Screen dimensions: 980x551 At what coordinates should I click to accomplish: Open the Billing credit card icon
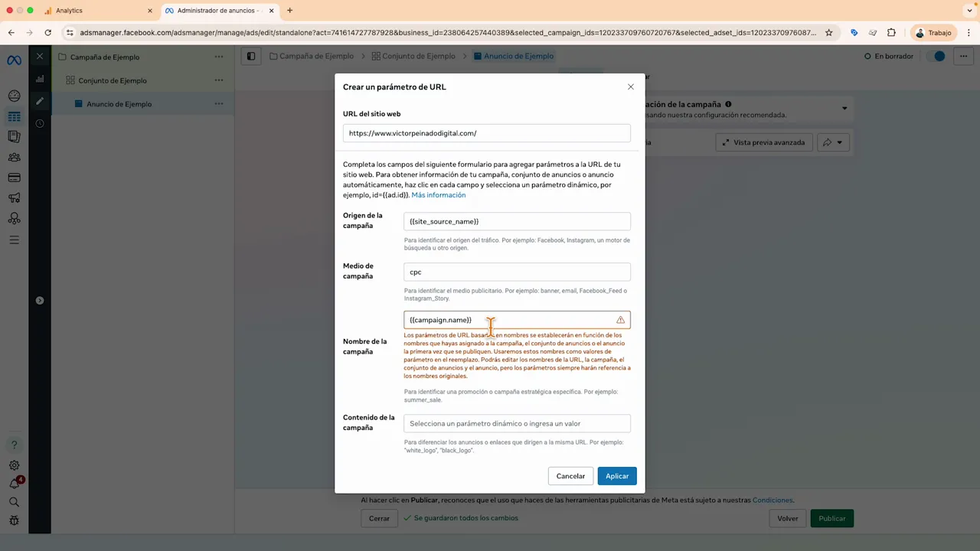pos(14,178)
